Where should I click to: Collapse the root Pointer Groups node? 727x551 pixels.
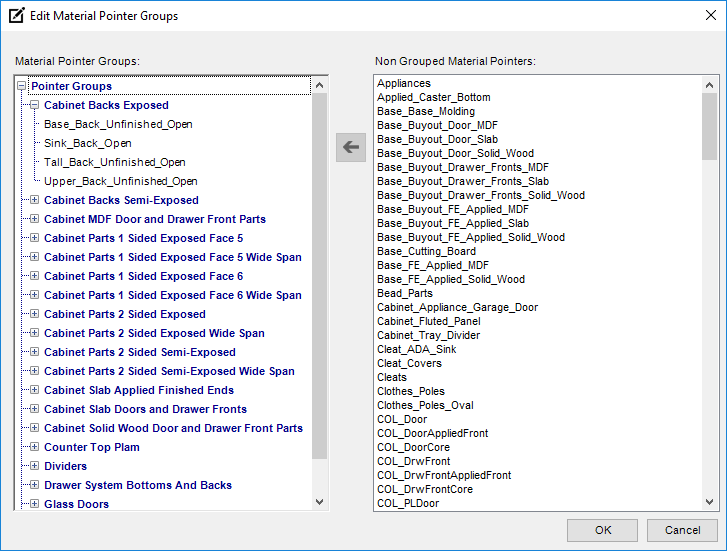pyautogui.click(x=21, y=86)
